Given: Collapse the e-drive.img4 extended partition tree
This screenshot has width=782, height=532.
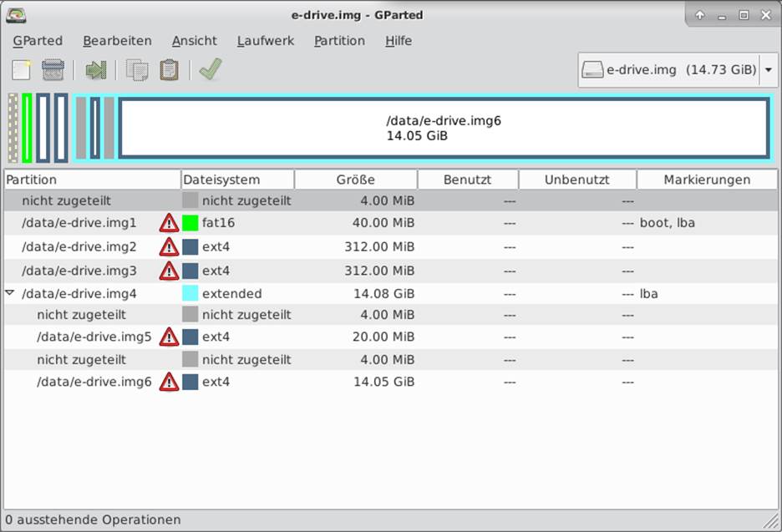Looking at the screenshot, I should coord(10,294).
